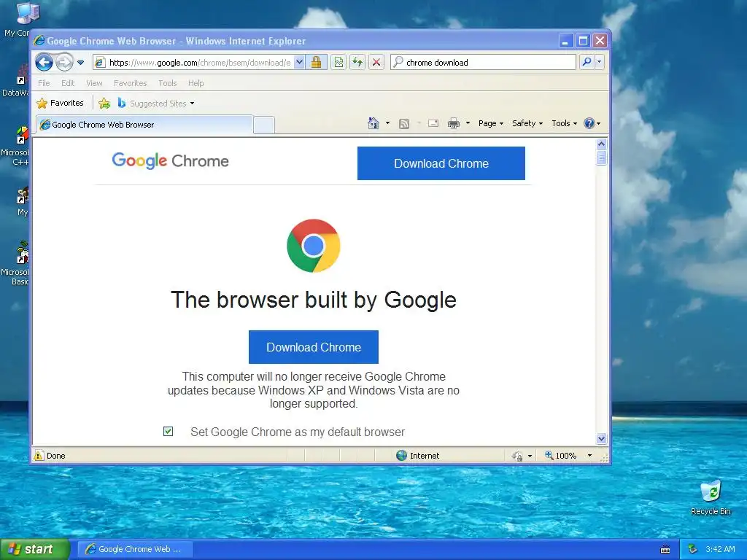Open the View menu
Screen dimensions: 747x560
click(x=94, y=83)
